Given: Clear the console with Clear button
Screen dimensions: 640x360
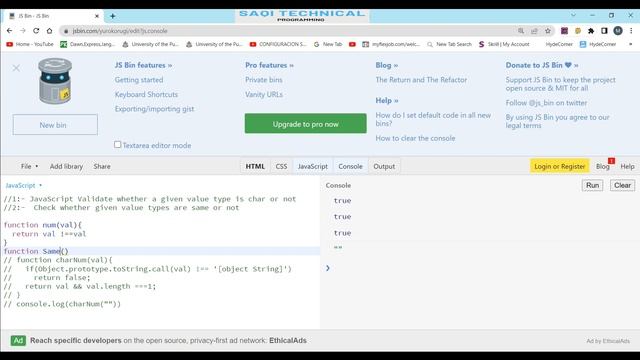Looking at the screenshot, I should (x=622, y=185).
